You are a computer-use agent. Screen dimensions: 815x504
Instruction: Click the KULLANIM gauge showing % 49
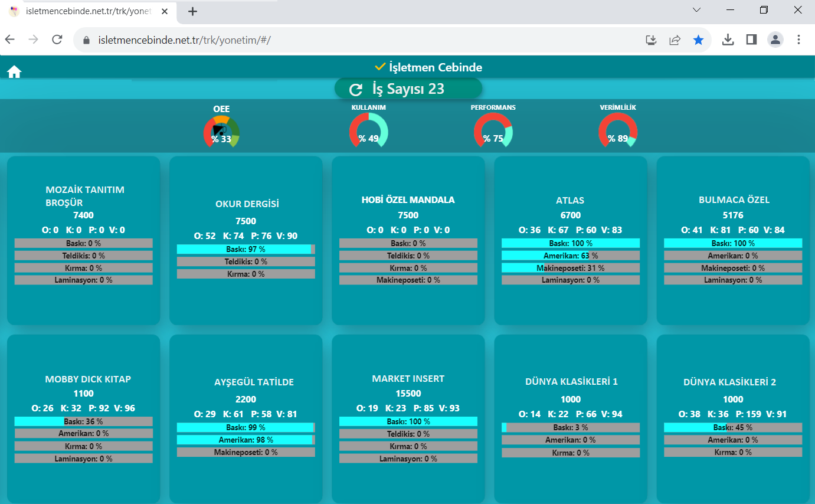368,130
